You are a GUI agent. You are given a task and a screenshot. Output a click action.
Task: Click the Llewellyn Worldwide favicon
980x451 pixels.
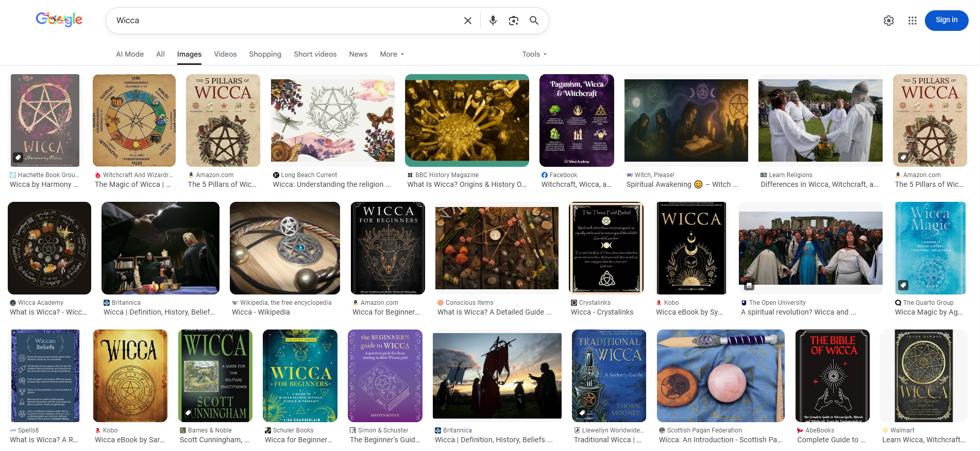point(577,430)
